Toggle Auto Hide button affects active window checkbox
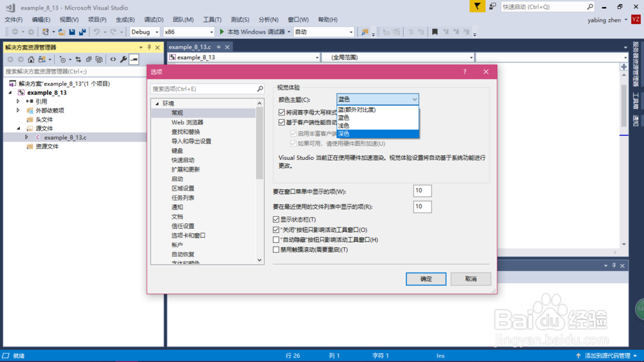The image size is (644, 362). (276, 240)
